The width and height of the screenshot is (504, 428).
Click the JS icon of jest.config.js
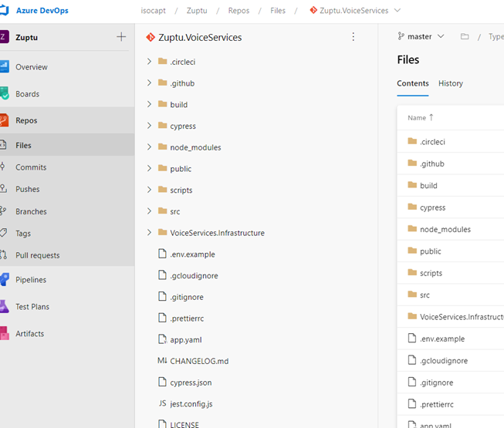(162, 403)
